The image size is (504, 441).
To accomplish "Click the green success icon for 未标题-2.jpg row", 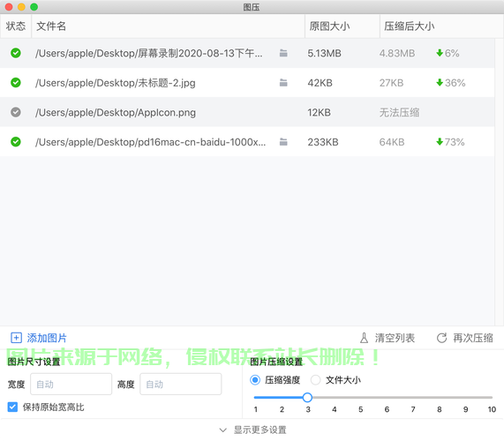I will pyautogui.click(x=15, y=83).
